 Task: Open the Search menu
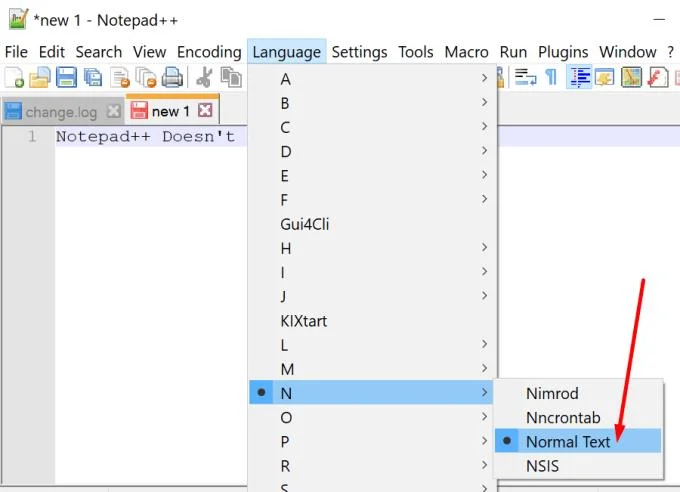[x=99, y=52]
